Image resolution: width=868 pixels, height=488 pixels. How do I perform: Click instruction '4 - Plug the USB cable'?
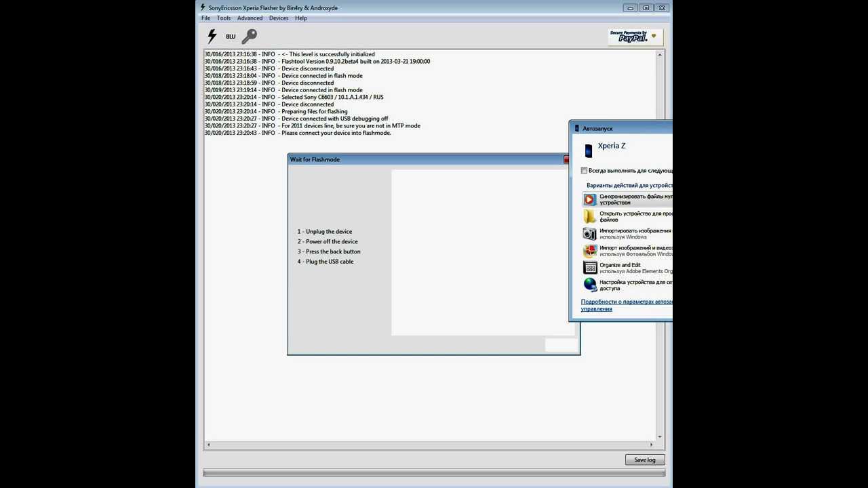point(325,262)
